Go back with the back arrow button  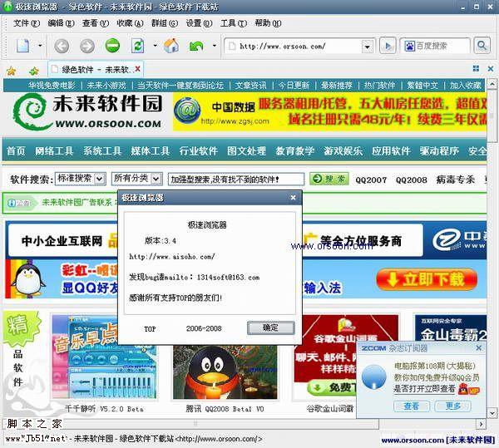[62, 46]
